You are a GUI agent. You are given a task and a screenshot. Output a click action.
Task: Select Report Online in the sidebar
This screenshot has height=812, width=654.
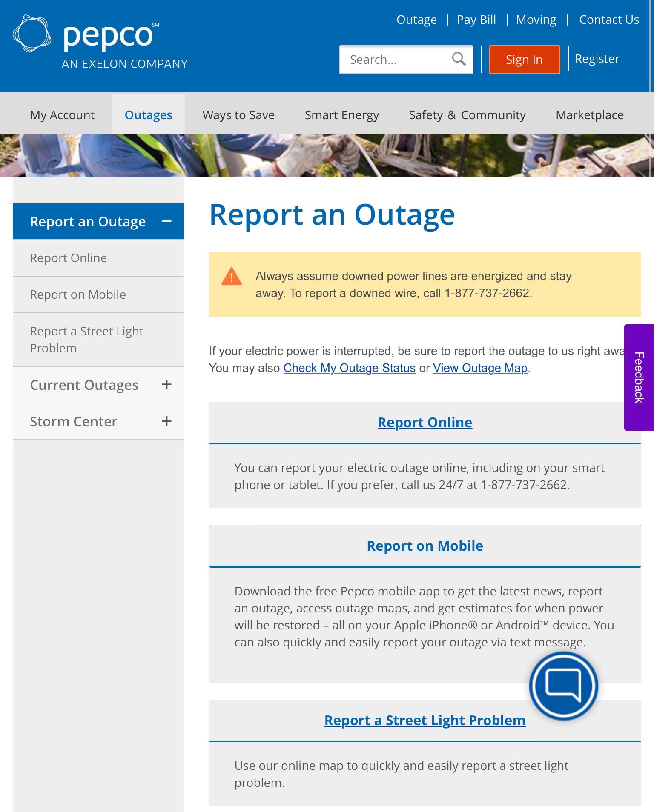click(x=98, y=258)
